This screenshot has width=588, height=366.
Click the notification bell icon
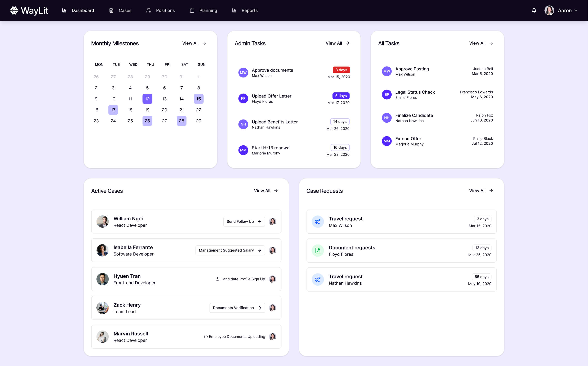pyautogui.click(x=534, y=10)
